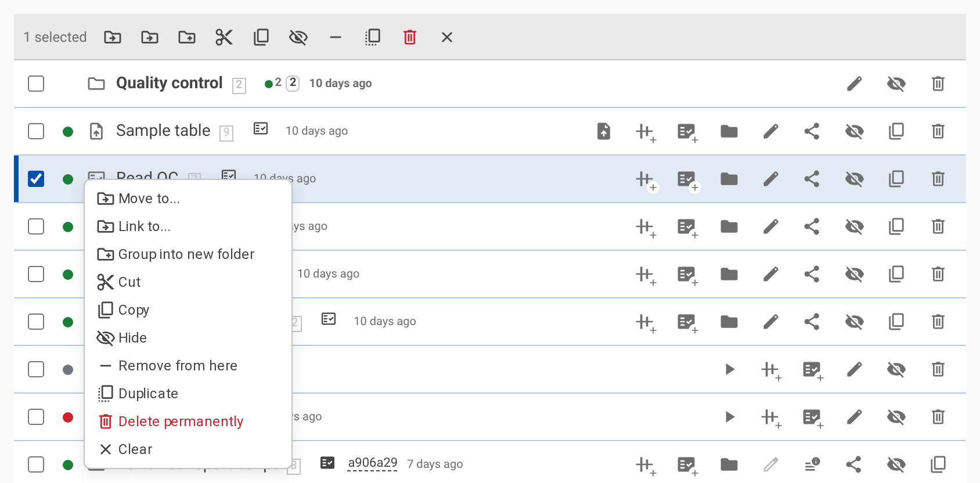Upload file icon in Sample table row
This screenshot has width=980, height=483.
pyautogui.click(x=604, y=131)
